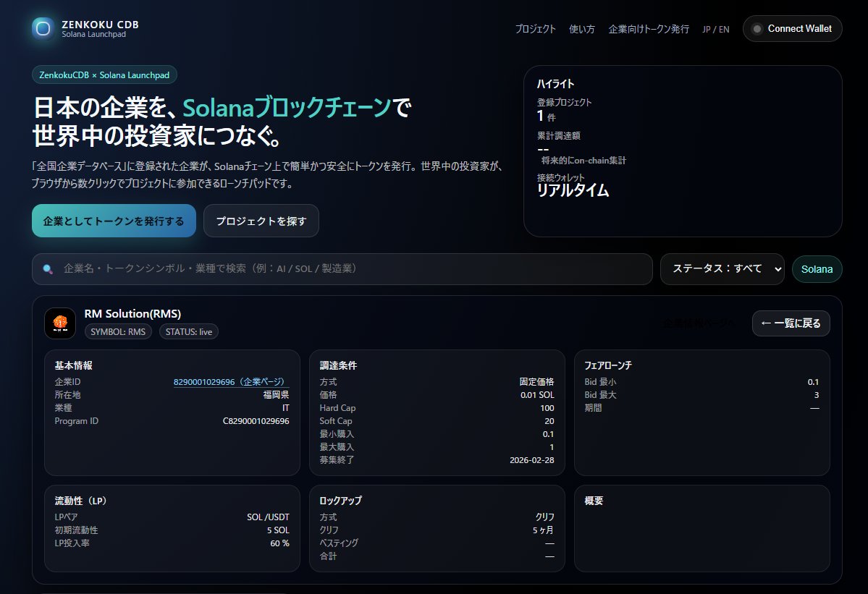
Task: Click the Soft Cap value 20
Action: click(549, 421)
